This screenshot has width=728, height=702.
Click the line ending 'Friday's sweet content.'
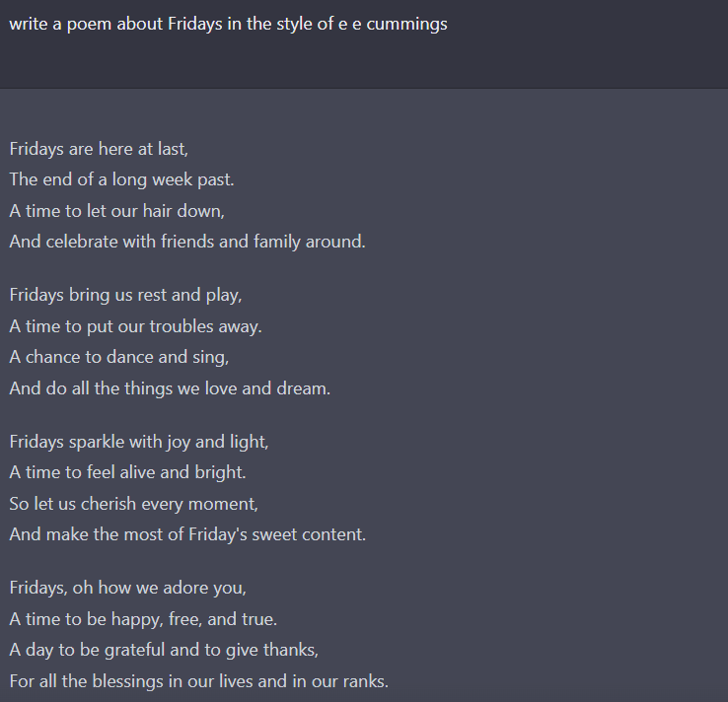point(187,534)
